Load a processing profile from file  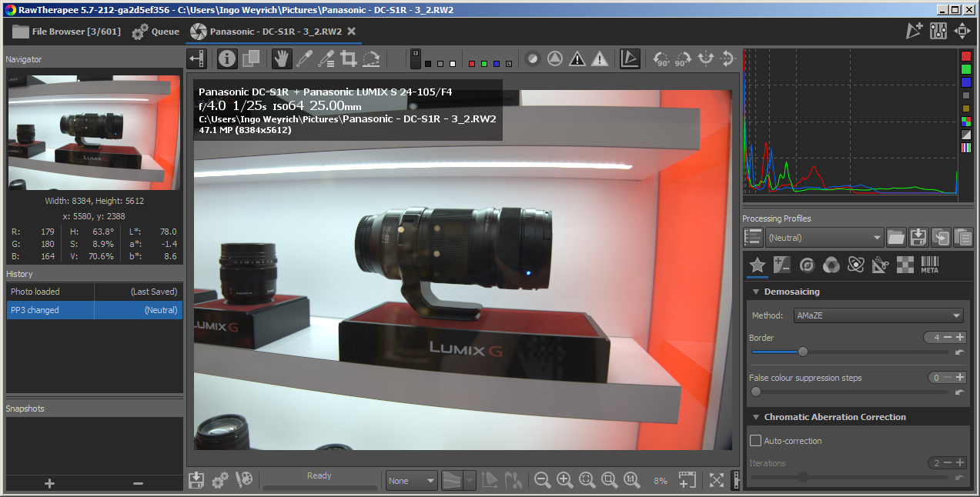click(x=895, y=238)
